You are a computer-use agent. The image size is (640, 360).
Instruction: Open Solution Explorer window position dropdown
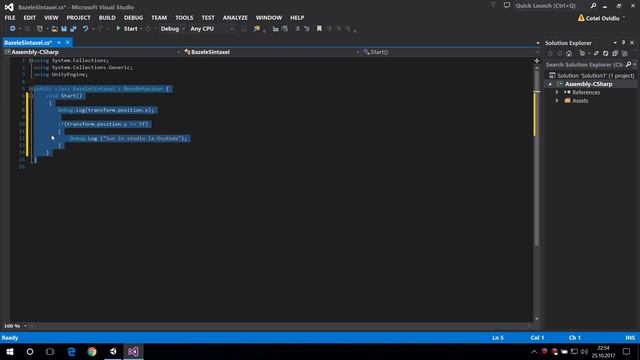(615, 42)
